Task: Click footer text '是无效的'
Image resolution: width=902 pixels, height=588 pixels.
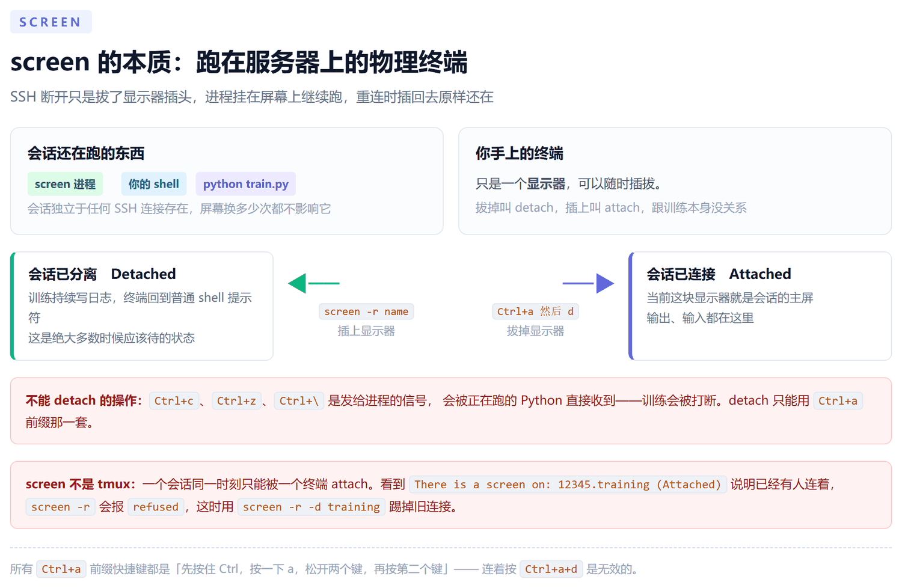Action: pos(609,569)
